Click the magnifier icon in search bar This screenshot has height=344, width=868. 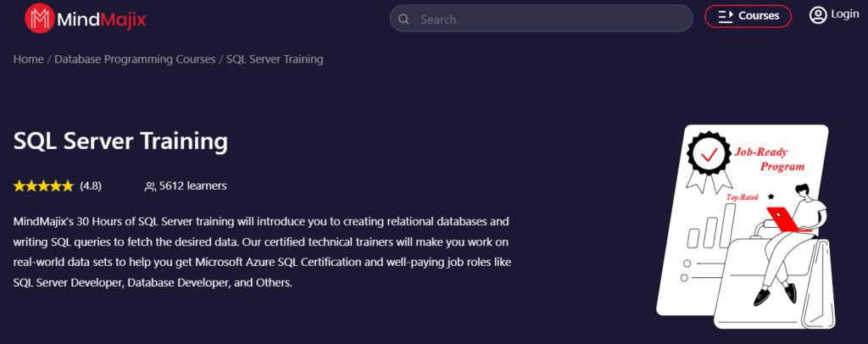pyautogui.click(x=403, y=19)
